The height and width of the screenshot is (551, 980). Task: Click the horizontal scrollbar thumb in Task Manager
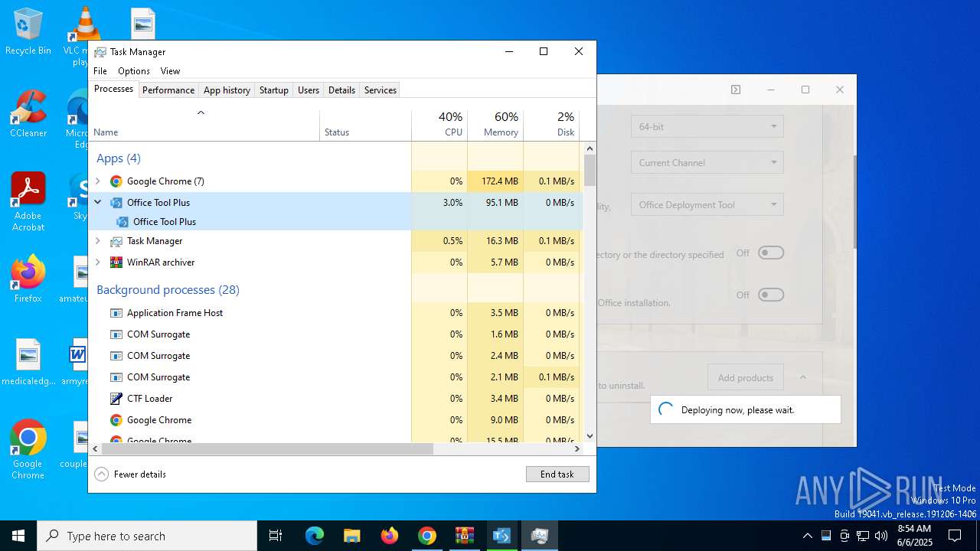click(267, 449)
